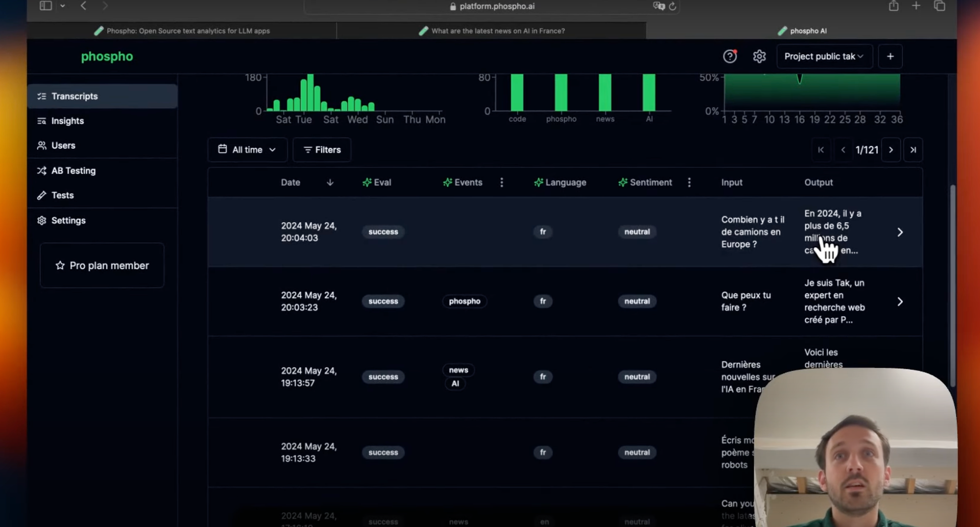980x527 pixels.
Task: Open the All time date range picker
Action: pyautogui.click(x=247, y=149)
